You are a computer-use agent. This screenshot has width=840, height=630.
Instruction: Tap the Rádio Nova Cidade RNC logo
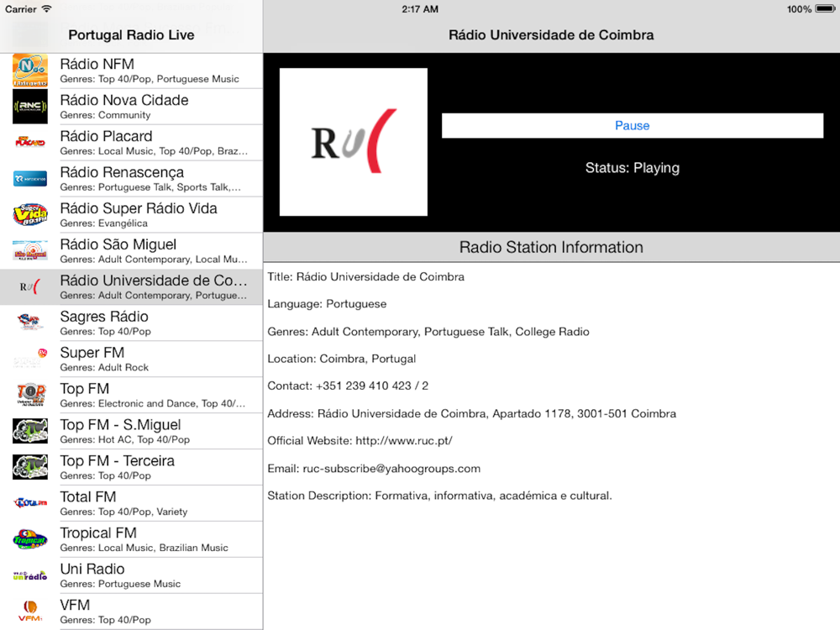[30, 107]
